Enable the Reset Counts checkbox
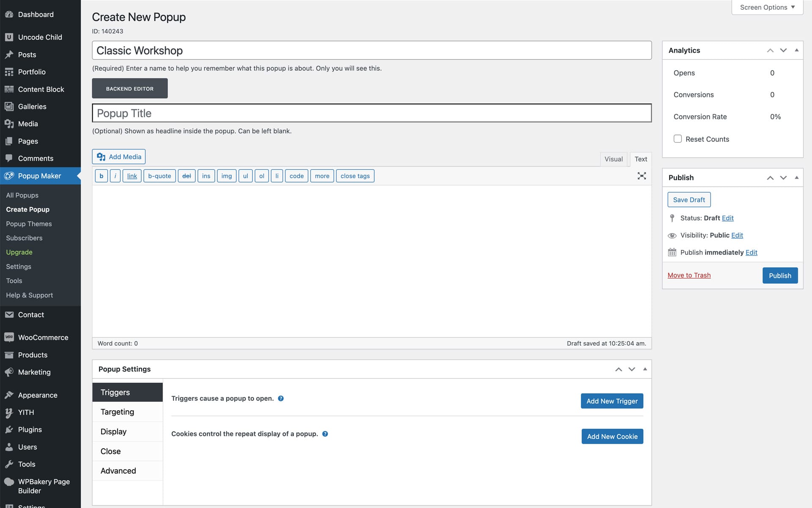 point(678,139)
